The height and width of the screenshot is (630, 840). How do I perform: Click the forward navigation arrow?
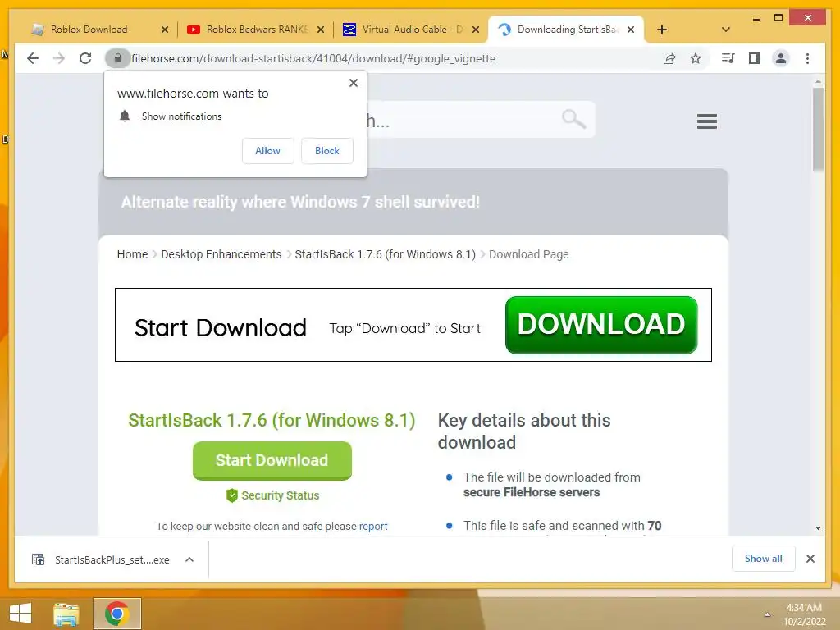click(59, 58)
